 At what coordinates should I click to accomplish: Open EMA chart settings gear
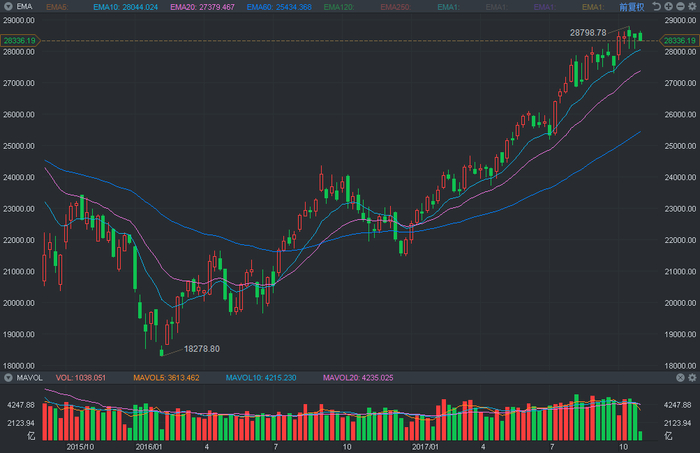point(691,7)
